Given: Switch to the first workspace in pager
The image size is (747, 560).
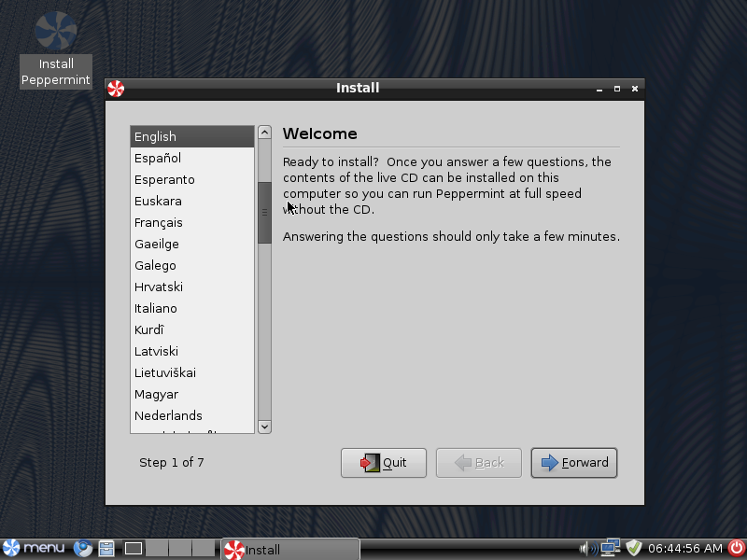Looking at the screenshot, I should click(134, 548).
